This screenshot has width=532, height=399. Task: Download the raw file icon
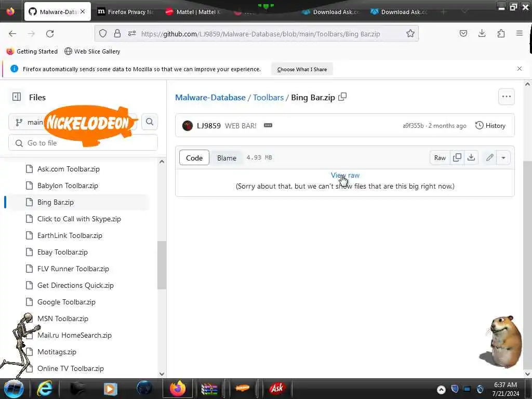(471, 157)
